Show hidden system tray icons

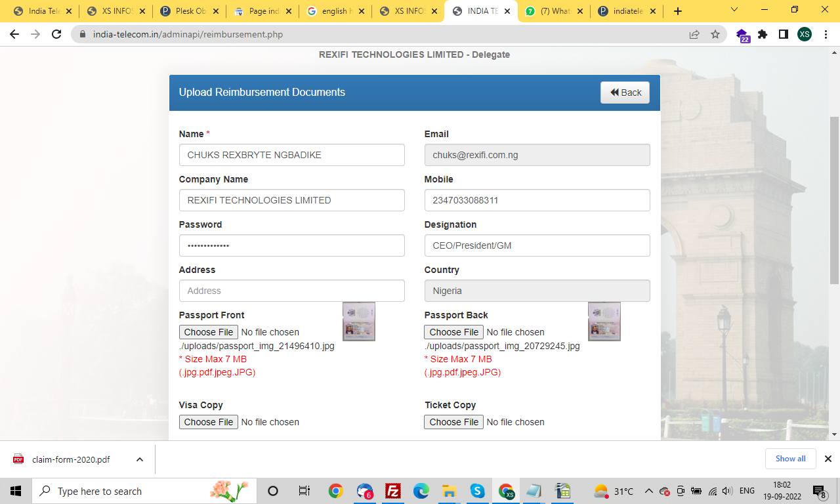point(649,491)
